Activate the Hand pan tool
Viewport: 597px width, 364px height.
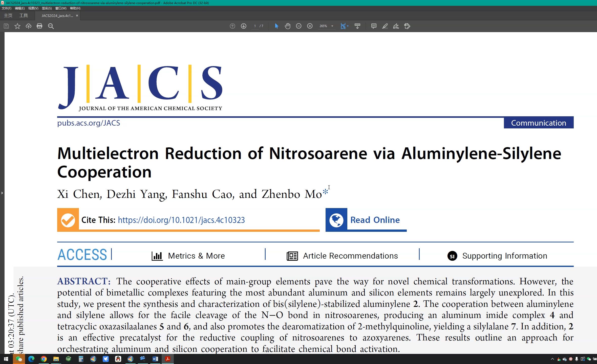pos(288,26)
